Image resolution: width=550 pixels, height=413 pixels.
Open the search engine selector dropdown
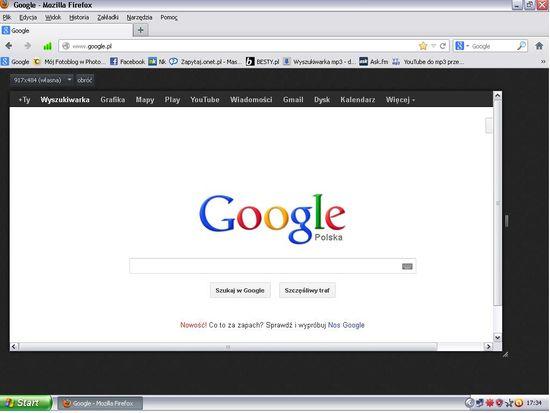tap(462, 46)
